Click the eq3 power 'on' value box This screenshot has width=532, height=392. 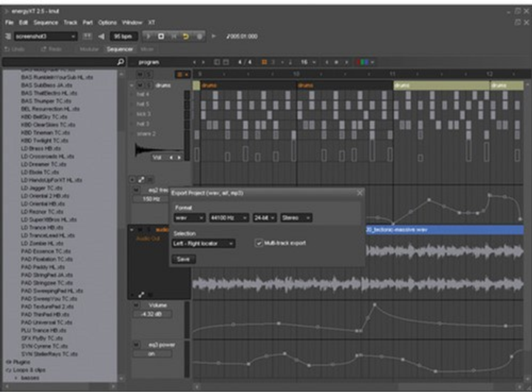(151, 354)
